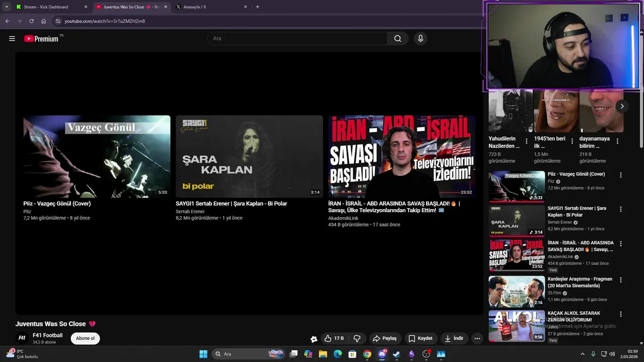644x362 pixels.
Task: Click the YouTube search input field
Action: point(297,39)
